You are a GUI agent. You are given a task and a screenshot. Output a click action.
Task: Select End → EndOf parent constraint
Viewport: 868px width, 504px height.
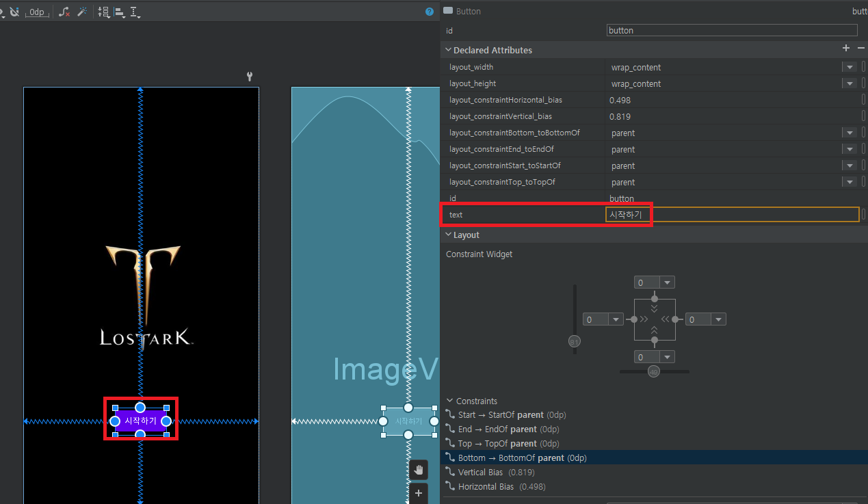654,429
